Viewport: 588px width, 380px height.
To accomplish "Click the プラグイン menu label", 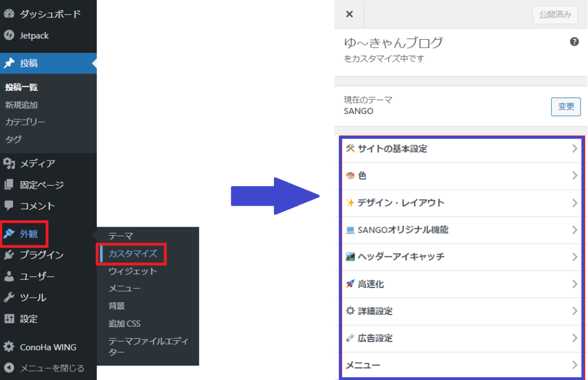I will (x=41, y=255).
